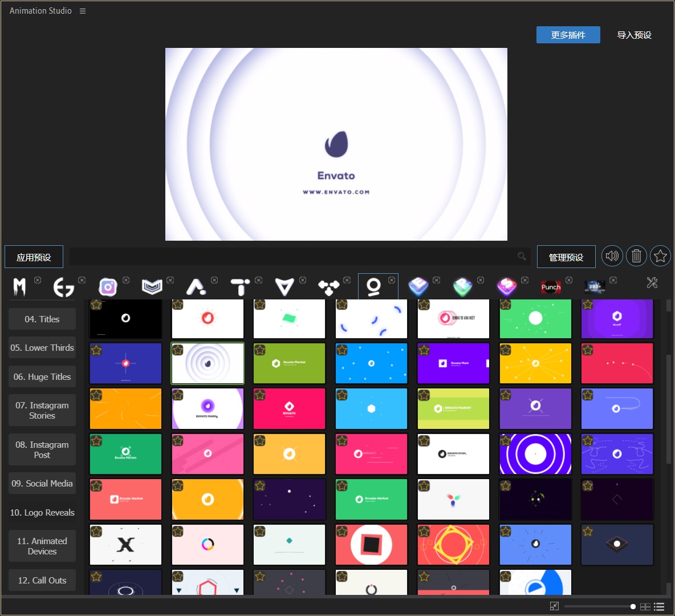
Task: Toggle star on the purple hexagon logo thumbnail
Action: point(588,305)
